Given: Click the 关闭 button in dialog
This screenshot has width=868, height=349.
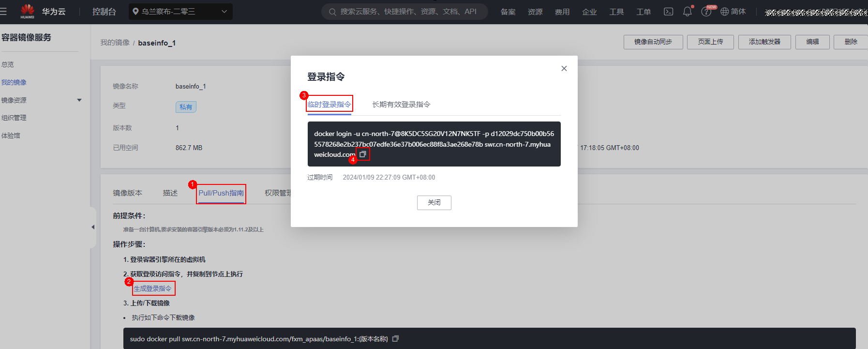Looking at the screenshot, I should coord(434,203).
